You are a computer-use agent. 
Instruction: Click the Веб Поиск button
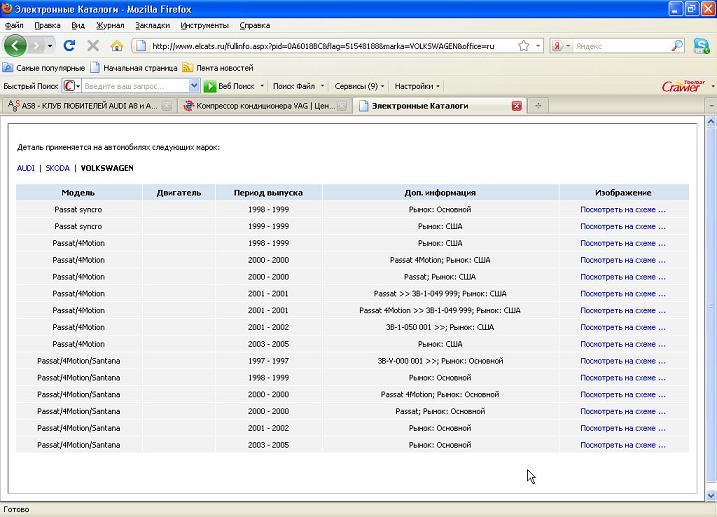point(230,86)
